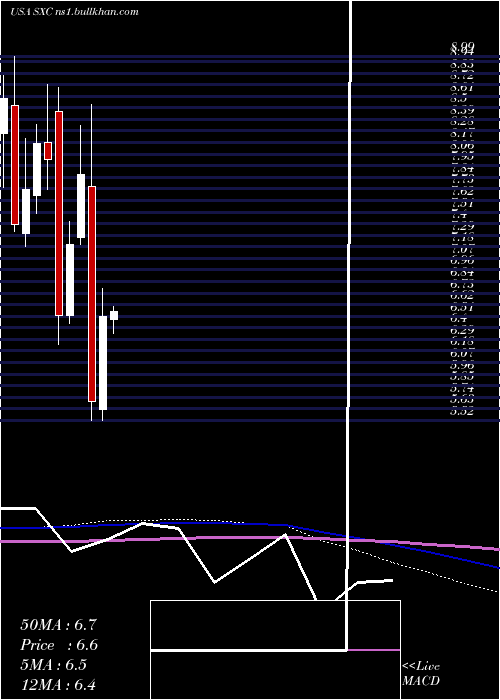The width and height of the screenshot is (500, 700).
Task: Click the 5.52 price axis label
Action: tap(462, 412)
